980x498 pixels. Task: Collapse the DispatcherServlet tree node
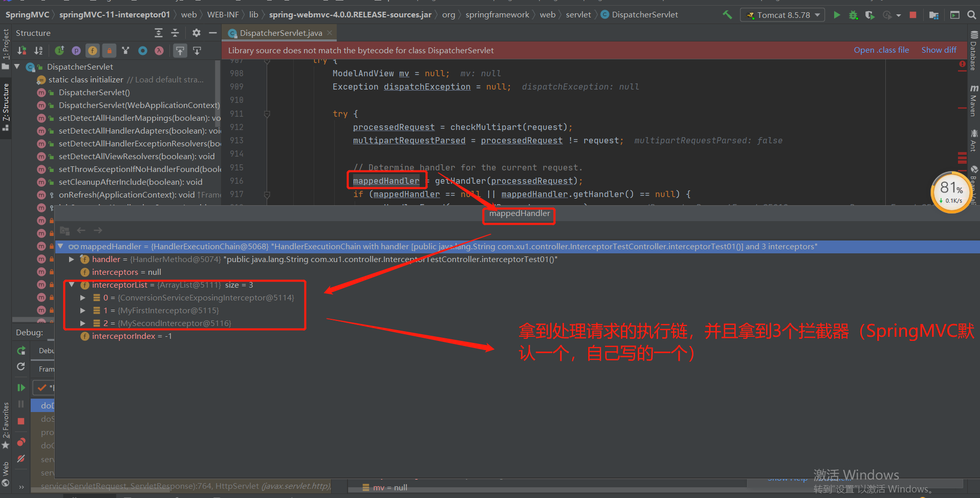coord(17,67)
